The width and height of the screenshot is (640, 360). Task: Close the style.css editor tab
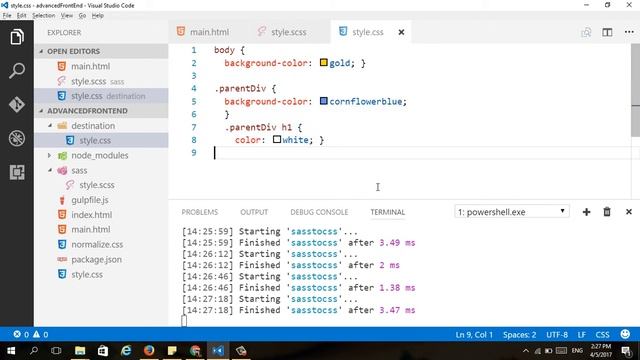pyautogui.click(x=401, y=32)
